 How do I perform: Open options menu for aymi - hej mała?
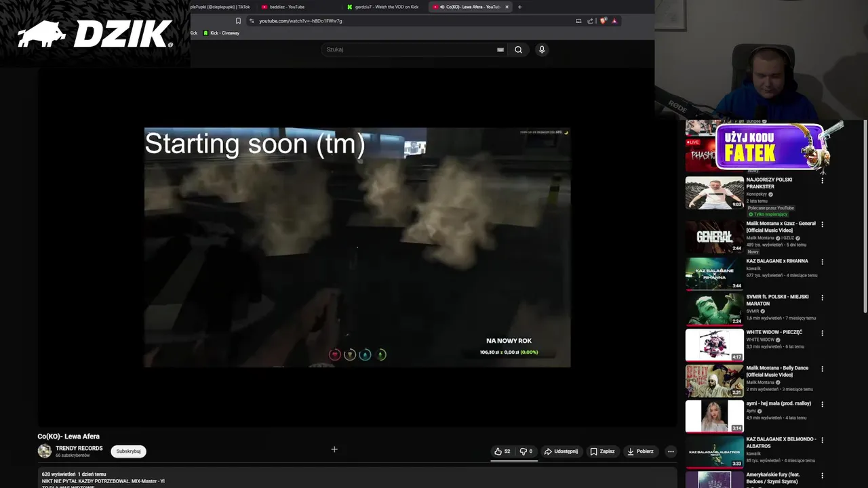823,405
